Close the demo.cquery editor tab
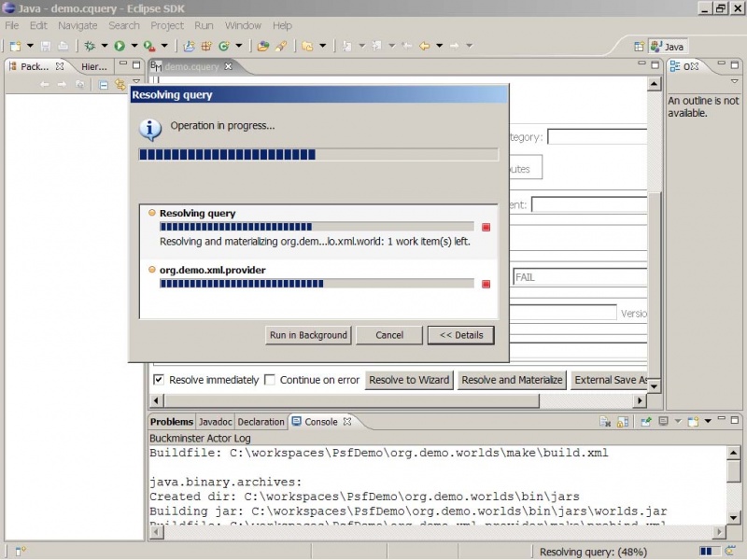This screenshot has height=560, width=747. (228, 66)
